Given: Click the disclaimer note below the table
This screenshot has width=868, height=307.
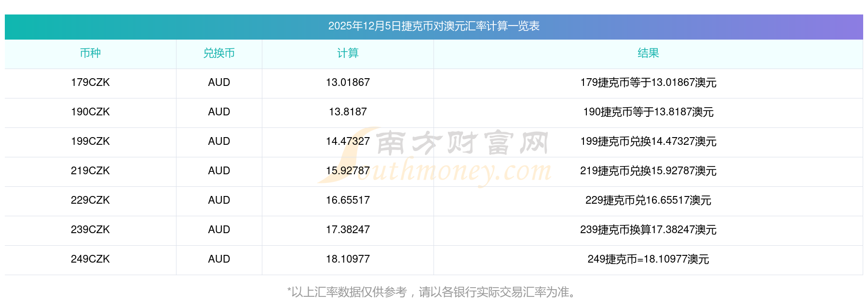Looking at the screenshot, I should tap(434, 292).
